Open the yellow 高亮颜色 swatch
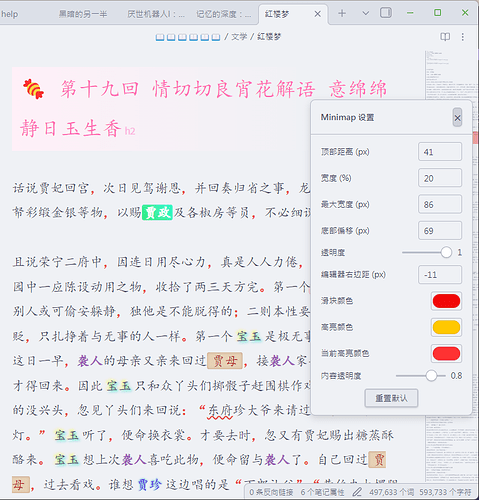The image size is (479, 500). (446, 327)
